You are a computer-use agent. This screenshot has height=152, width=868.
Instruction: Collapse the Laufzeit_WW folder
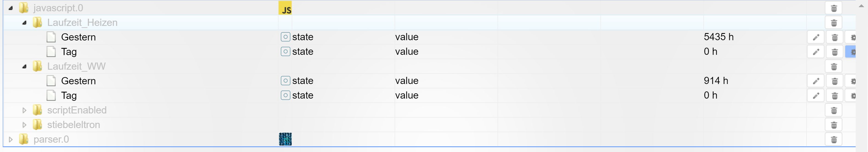[x=24, y=67]
